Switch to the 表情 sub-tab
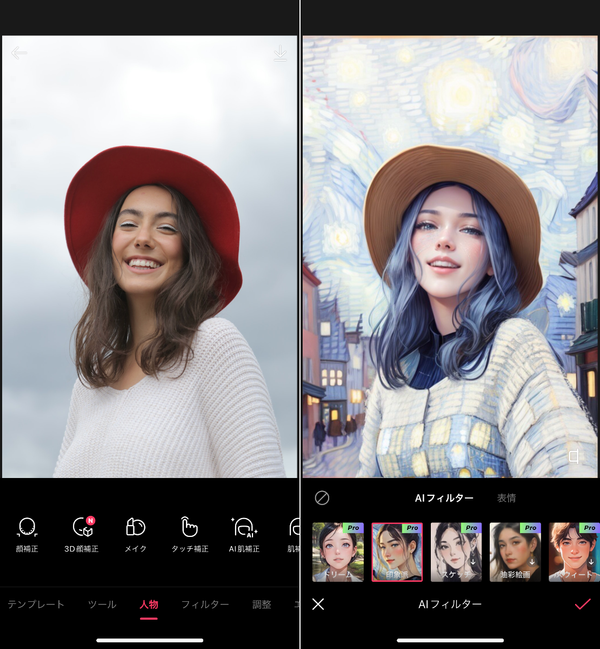Image resolution: width=600 pixels, height=649 pixels. tap(506, 498)
